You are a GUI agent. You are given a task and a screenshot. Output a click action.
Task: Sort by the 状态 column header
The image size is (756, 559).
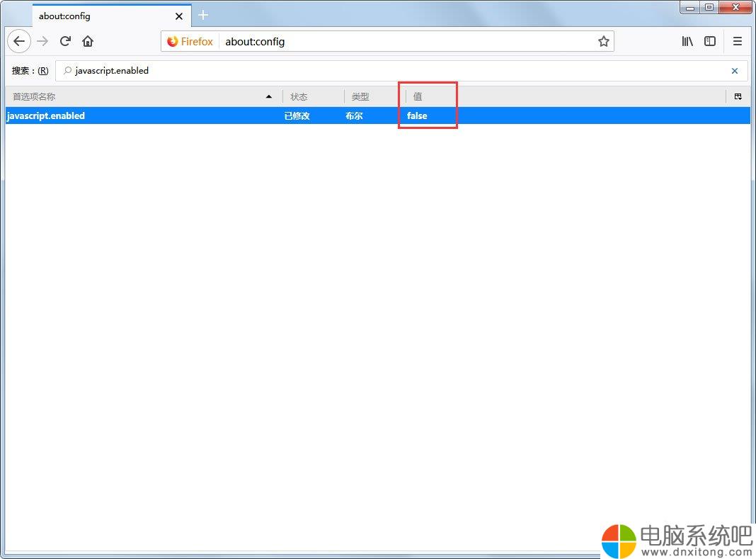314,96
